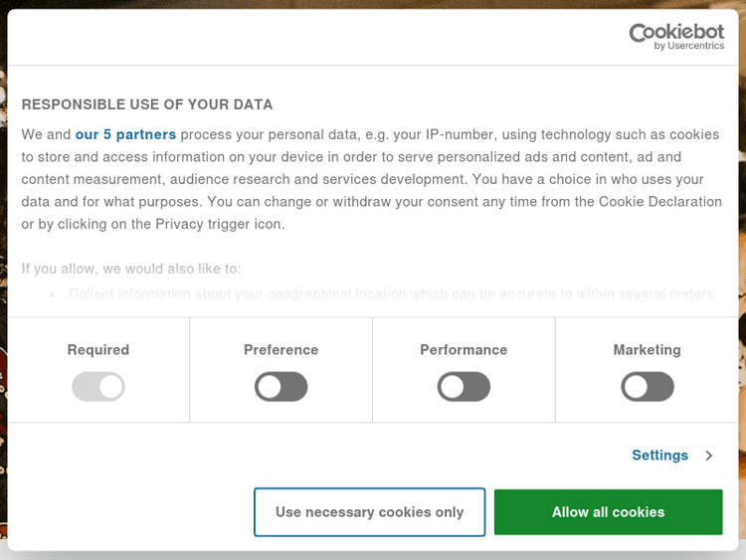Enable the Preference cookies toggle

coord(281,387)
